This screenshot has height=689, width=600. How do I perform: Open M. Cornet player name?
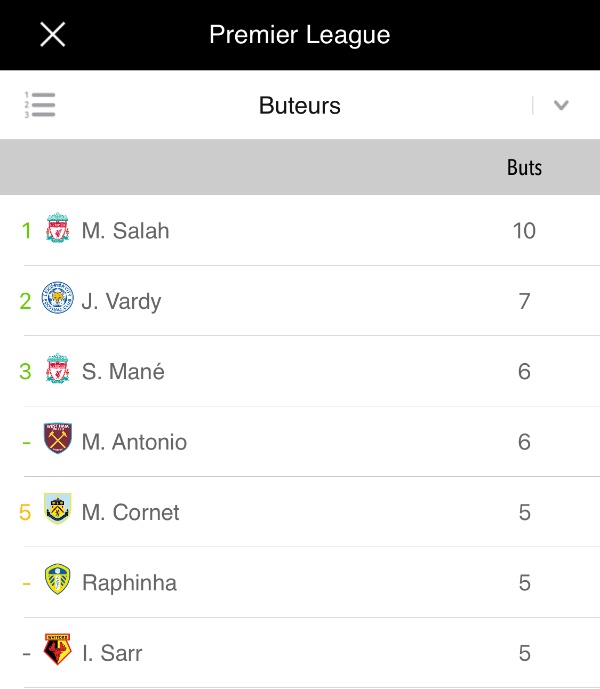(x=131, y=512)
